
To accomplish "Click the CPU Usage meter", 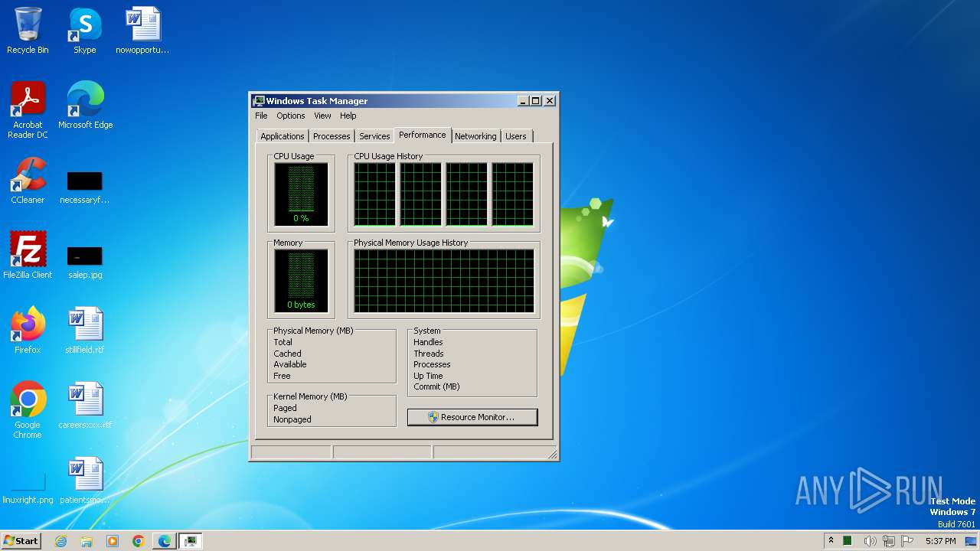I will click(x=301, y=194).
